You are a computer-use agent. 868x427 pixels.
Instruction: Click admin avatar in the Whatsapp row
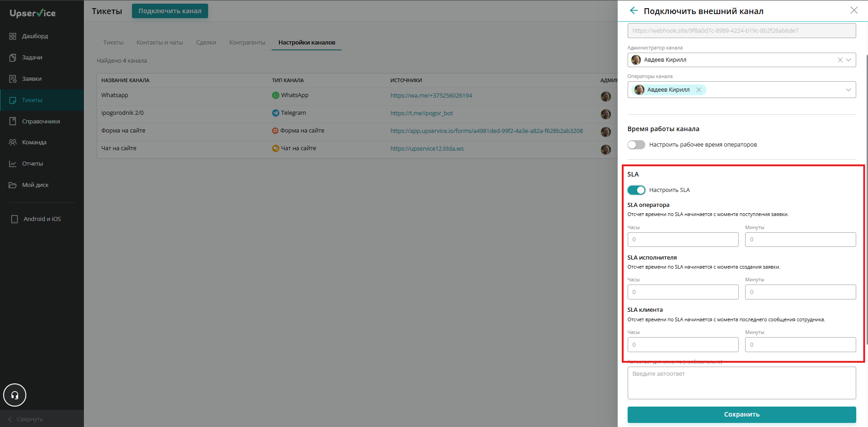(x=605, y=97)
